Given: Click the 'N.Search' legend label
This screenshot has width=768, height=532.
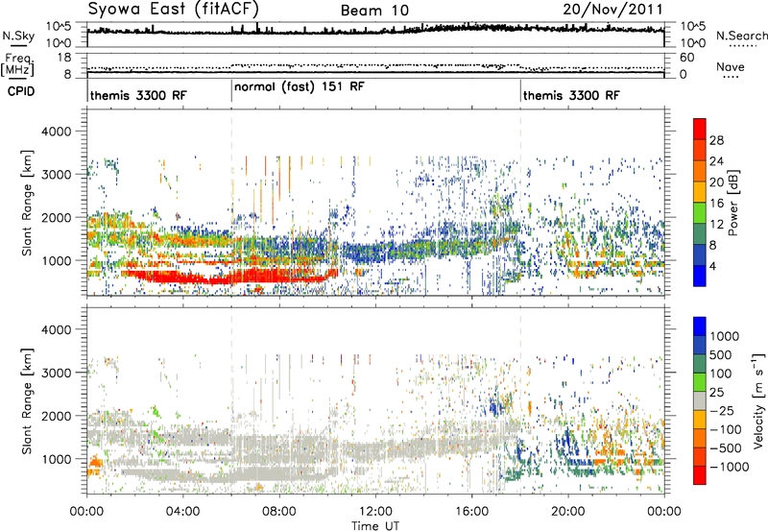Looking at the screenshot, I should (741, 36).
